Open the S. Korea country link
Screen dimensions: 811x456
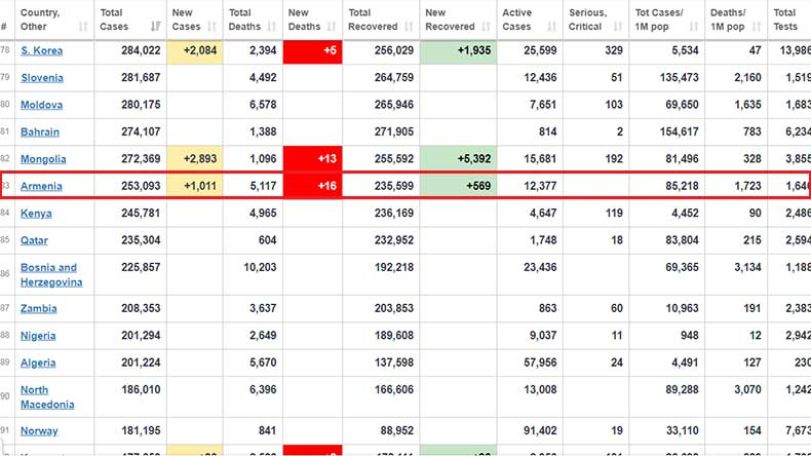[41, 51]
